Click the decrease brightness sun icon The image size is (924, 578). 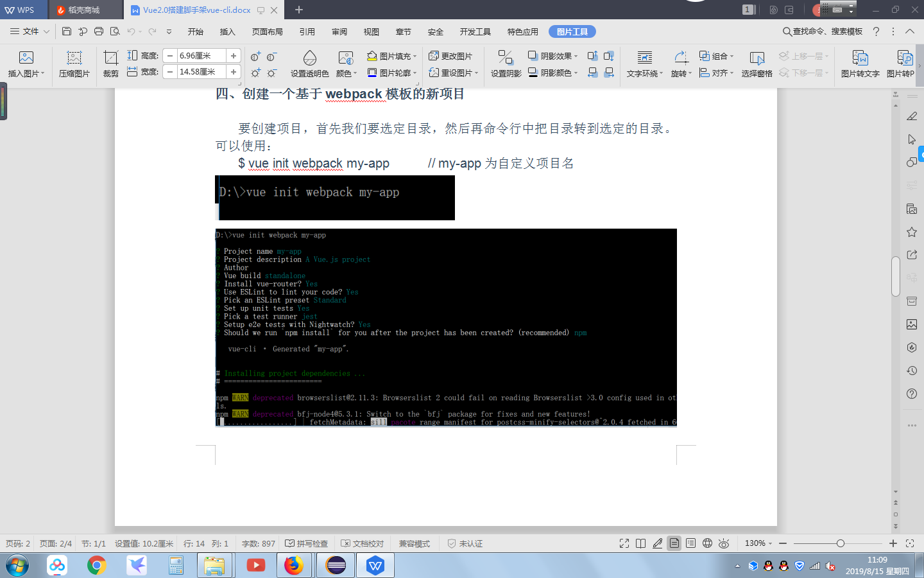(272, 73)
